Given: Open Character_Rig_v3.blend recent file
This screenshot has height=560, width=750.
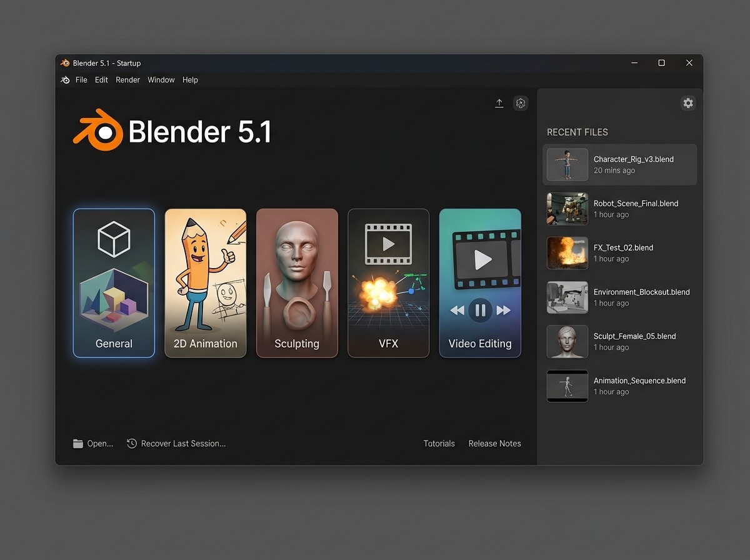Looking at the screenshot, I should coord(619,165).
